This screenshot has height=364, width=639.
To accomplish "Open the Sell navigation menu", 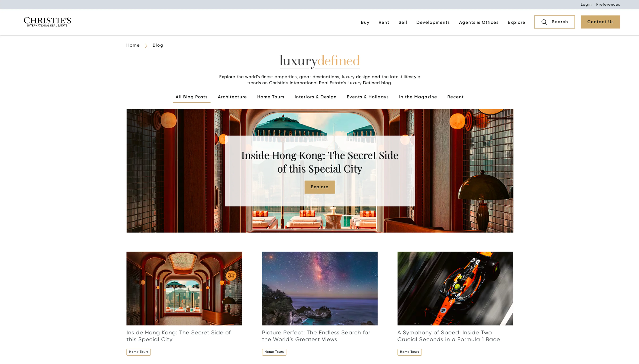I will [x=403, y=23].
